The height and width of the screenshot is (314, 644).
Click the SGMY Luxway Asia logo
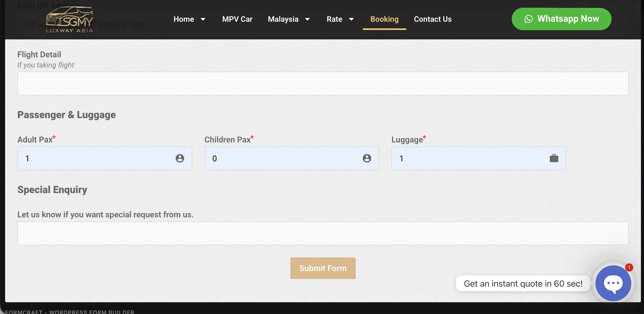click(x=69, y=20)
